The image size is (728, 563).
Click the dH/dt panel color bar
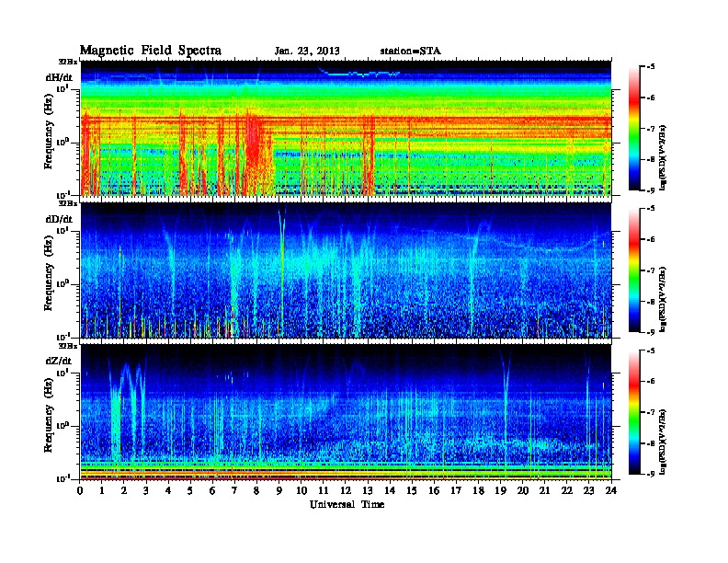(634, 128)
